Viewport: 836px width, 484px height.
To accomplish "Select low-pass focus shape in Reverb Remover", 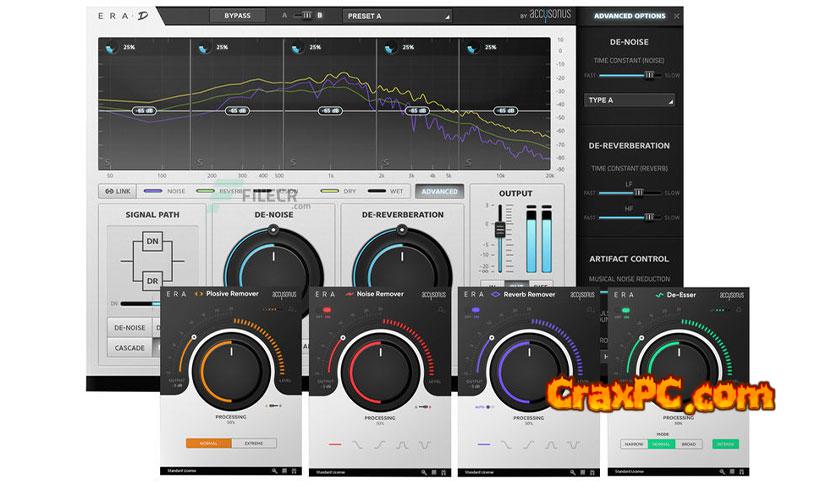I will pyautogui.click(x=507, y=444).
